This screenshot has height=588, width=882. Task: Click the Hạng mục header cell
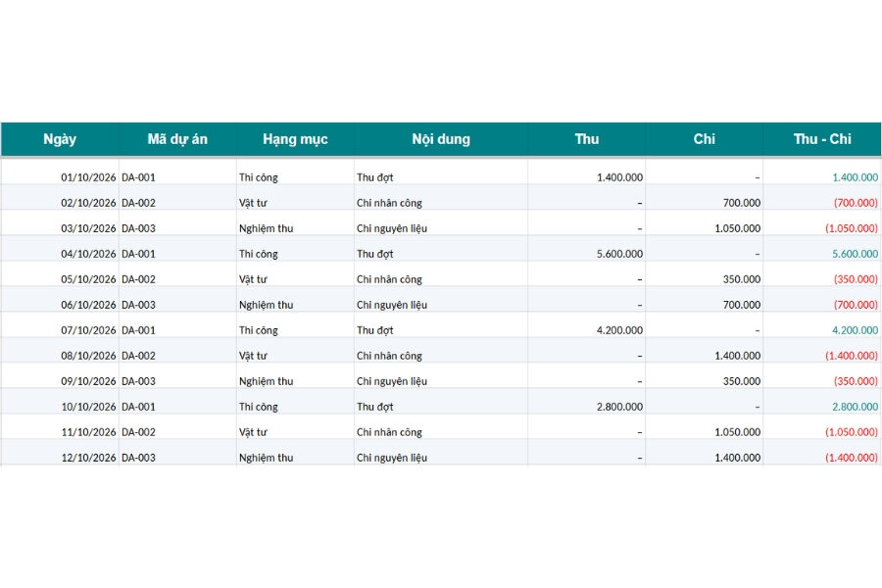(x=295, y=139)
